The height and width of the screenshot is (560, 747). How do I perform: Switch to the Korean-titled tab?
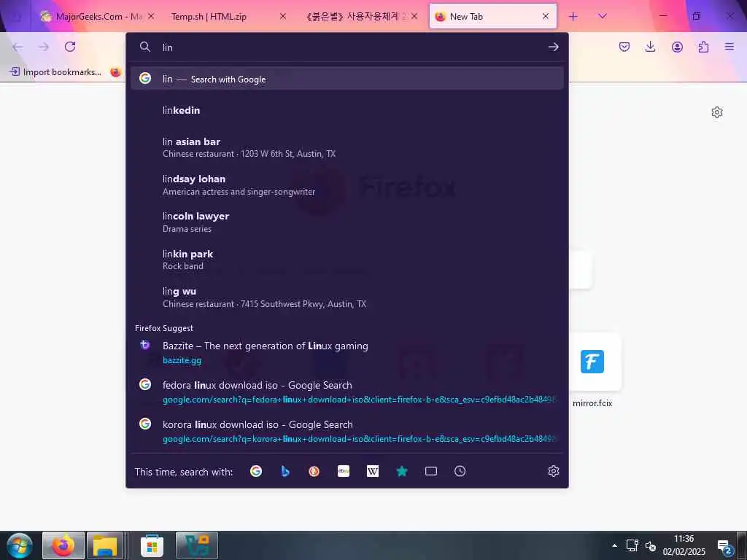tap(355, 16)
